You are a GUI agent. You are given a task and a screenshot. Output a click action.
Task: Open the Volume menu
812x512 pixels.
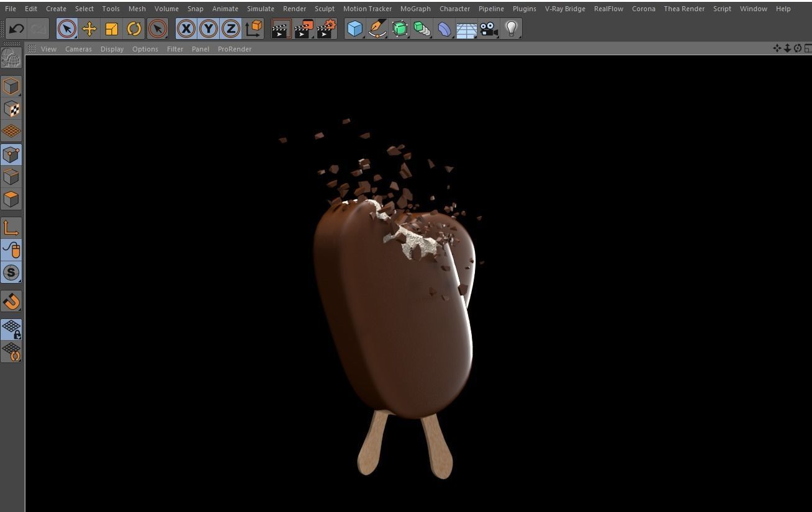coord(166,9)
